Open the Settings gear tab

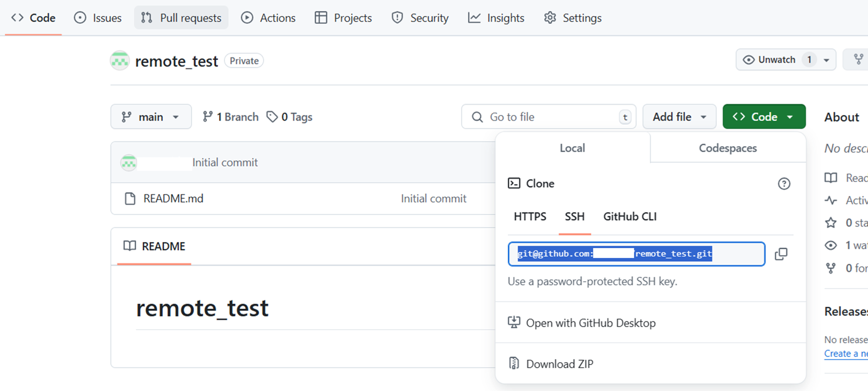(x=572, y=18)
